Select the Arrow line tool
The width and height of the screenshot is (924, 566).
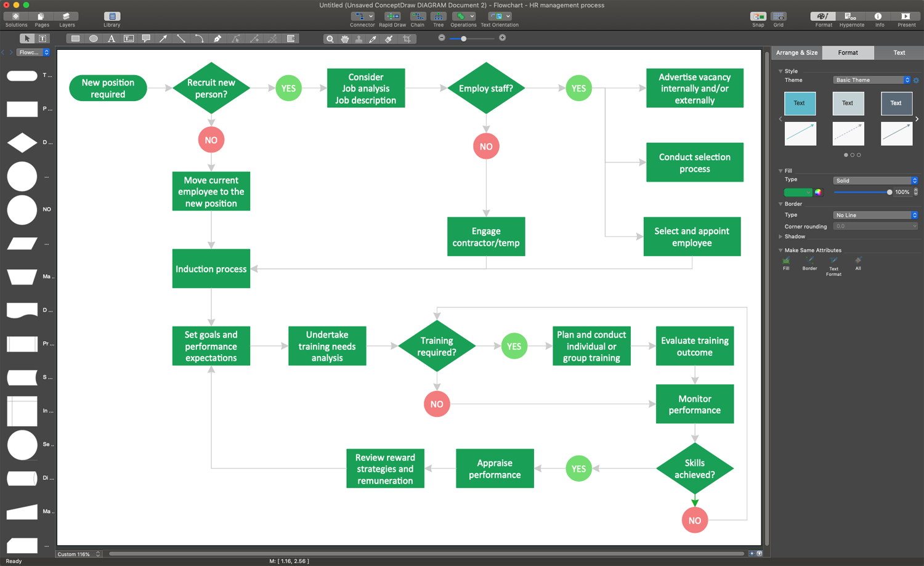[163, 38]
